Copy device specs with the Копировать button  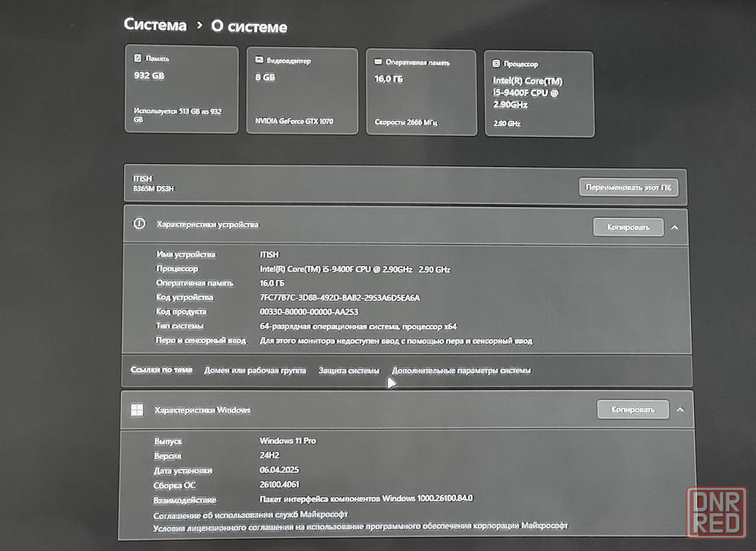click(628, 227)
